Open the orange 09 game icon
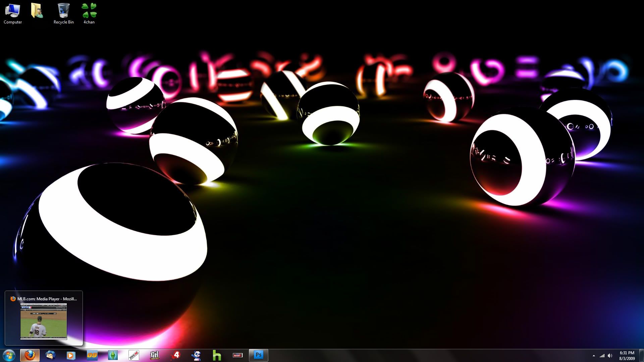Image resolution: width=644 pixels, height=362 pixels. point(92,355)
